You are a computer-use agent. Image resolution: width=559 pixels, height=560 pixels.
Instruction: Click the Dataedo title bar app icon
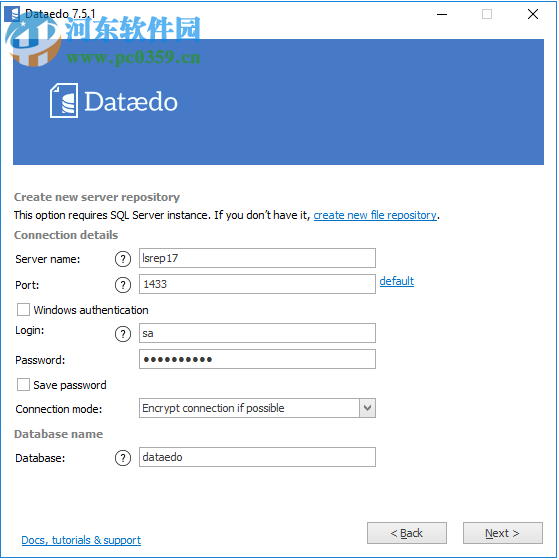pos(12,14)
